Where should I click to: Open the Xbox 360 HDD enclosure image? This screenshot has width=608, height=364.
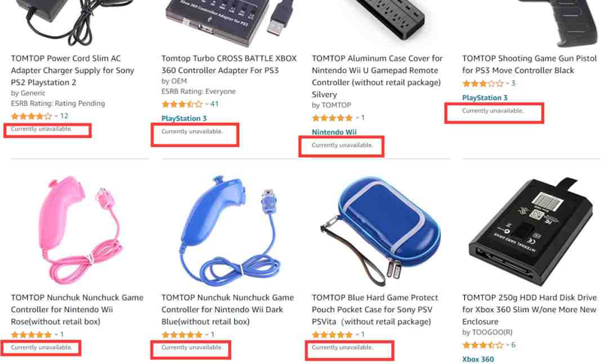coord(531,232)
